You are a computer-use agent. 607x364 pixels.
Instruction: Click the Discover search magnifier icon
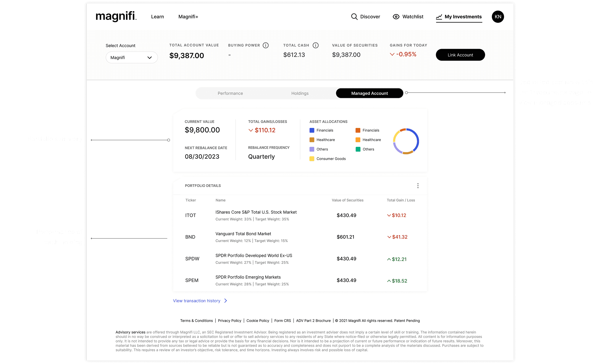pyautogui.click(x=354, y=17)
